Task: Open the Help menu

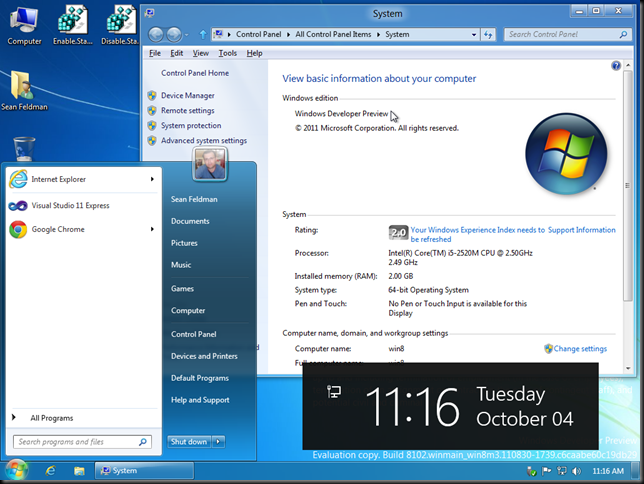Action: pyautogui.click(x=254, y=53)
